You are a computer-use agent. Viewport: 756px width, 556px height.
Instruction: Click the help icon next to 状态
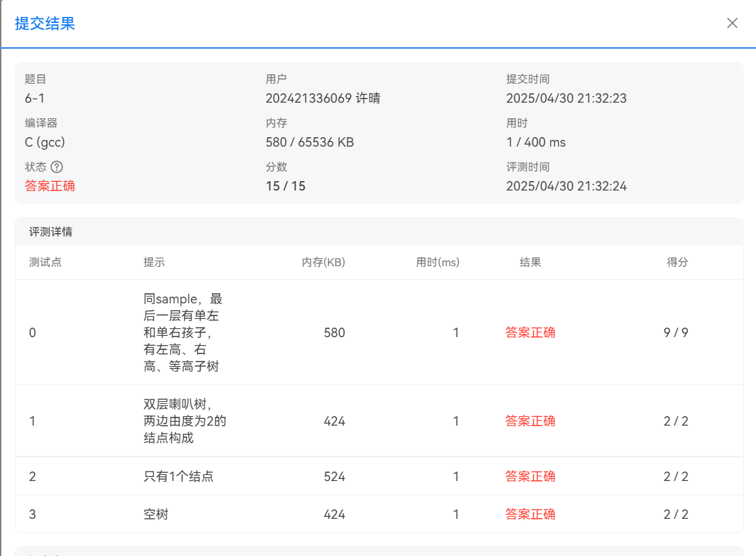[x=57, y=167]
